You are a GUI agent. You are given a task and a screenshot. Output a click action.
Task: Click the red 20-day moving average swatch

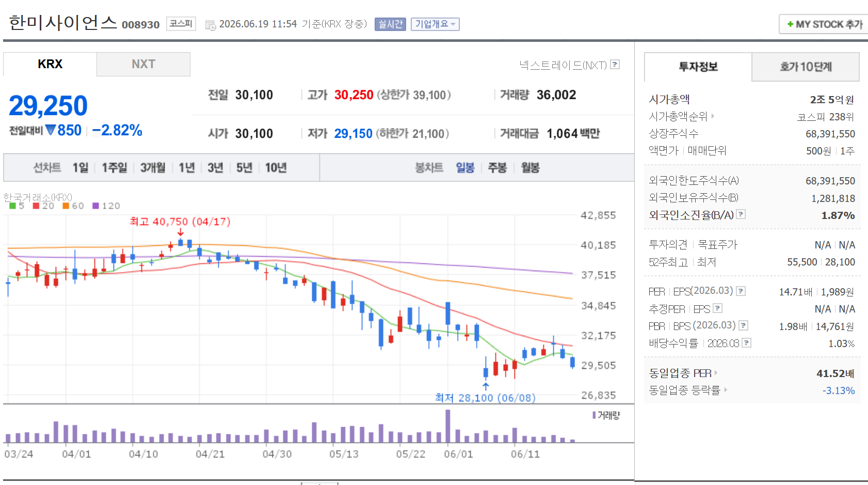coord(36,206)
